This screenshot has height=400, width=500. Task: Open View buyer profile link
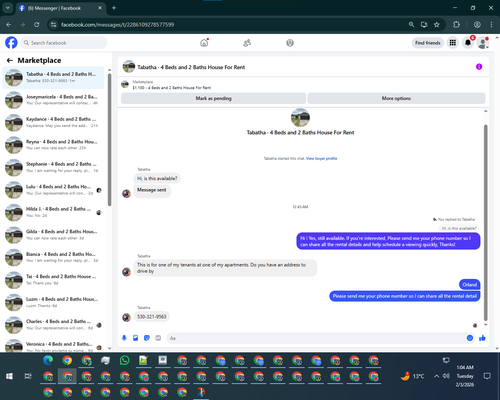coord(321,158)
